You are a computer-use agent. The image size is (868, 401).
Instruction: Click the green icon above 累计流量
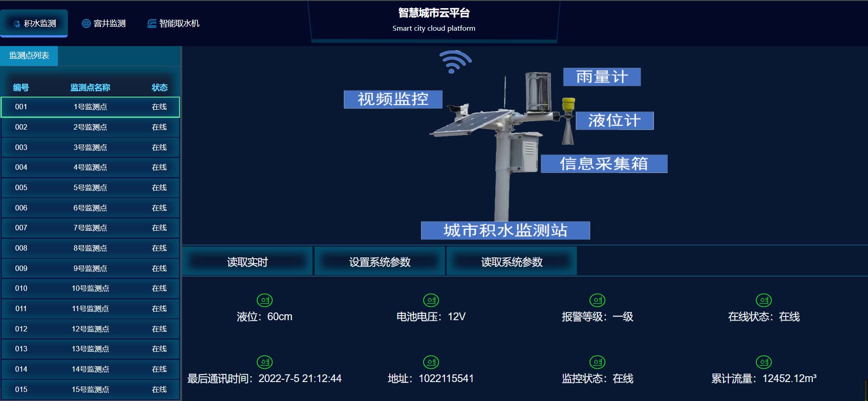pyautogui.click(x=764, y=362)
